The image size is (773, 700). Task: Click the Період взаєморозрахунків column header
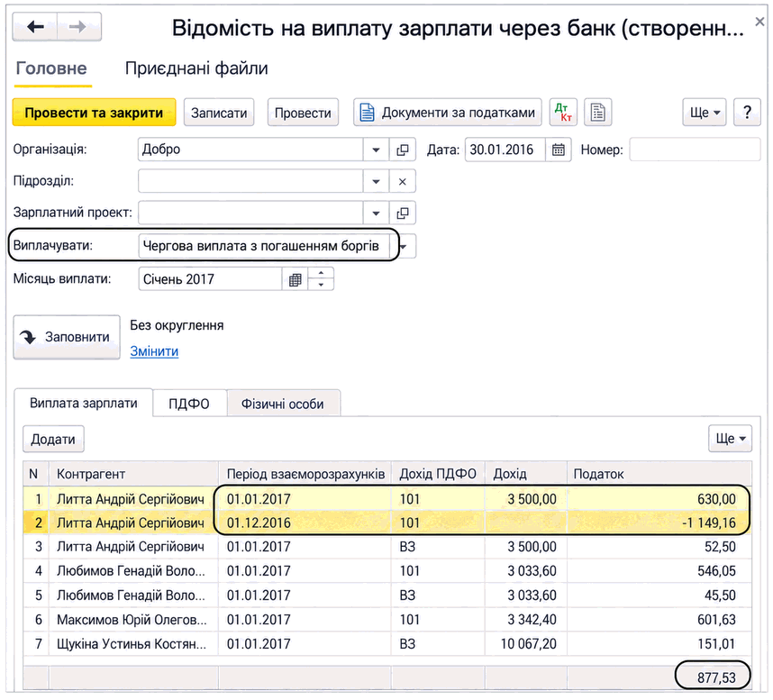(x=305, y=474)
